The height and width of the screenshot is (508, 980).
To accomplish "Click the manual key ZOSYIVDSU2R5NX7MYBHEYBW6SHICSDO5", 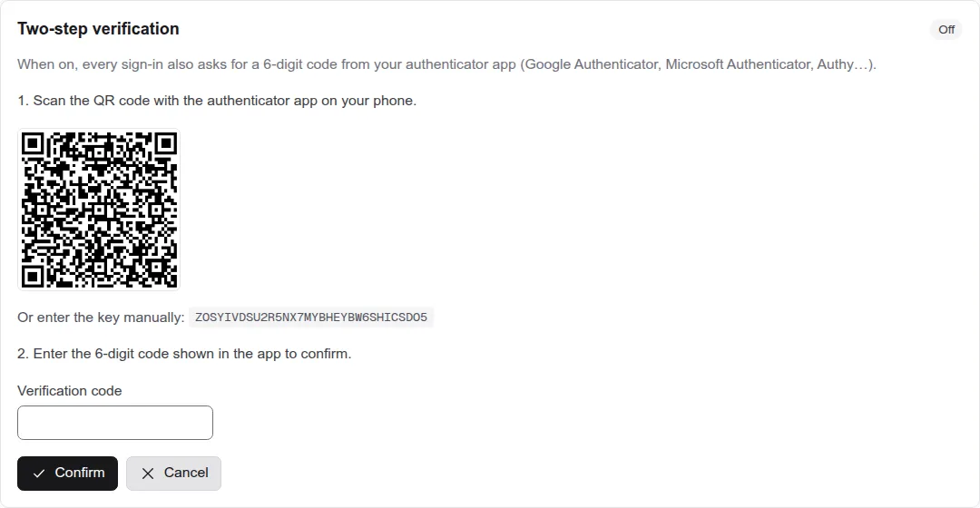I will click(x=311, y=317).
